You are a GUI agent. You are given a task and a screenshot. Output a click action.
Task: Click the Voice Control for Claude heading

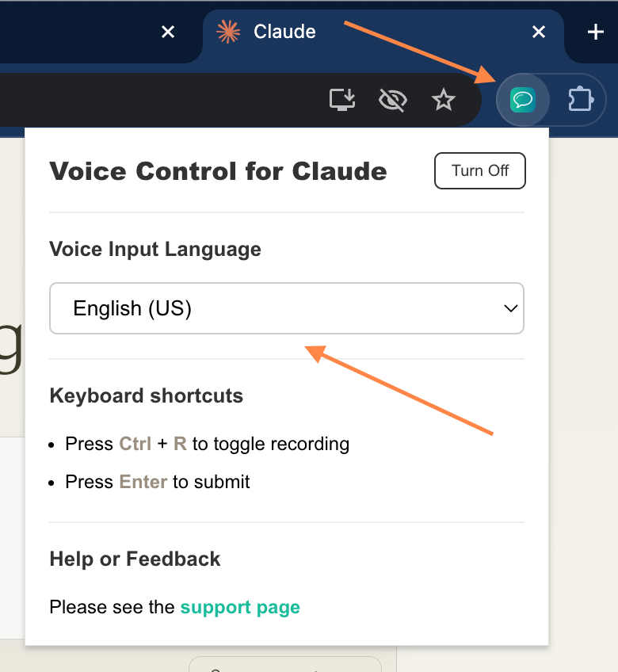[218, 171]
